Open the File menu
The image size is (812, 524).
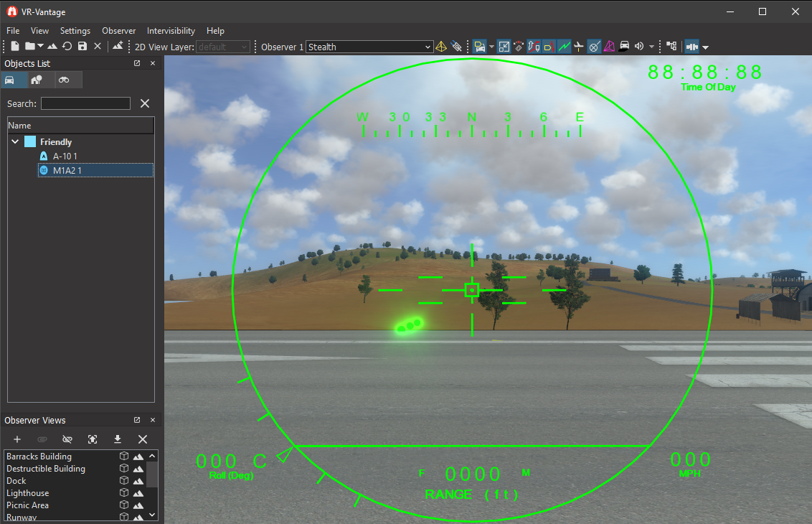coord(13,31)
